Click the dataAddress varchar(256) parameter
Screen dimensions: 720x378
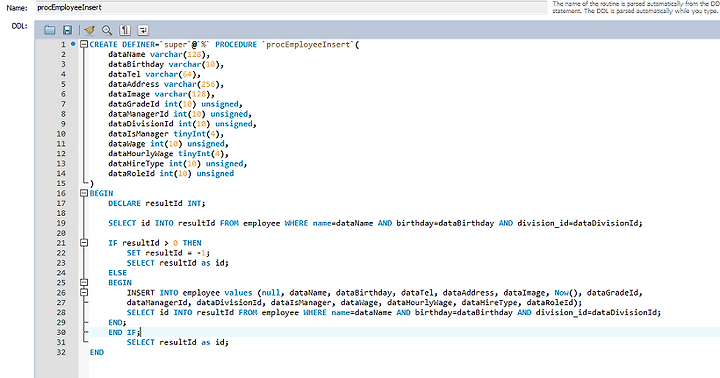[x=166, y=85]
